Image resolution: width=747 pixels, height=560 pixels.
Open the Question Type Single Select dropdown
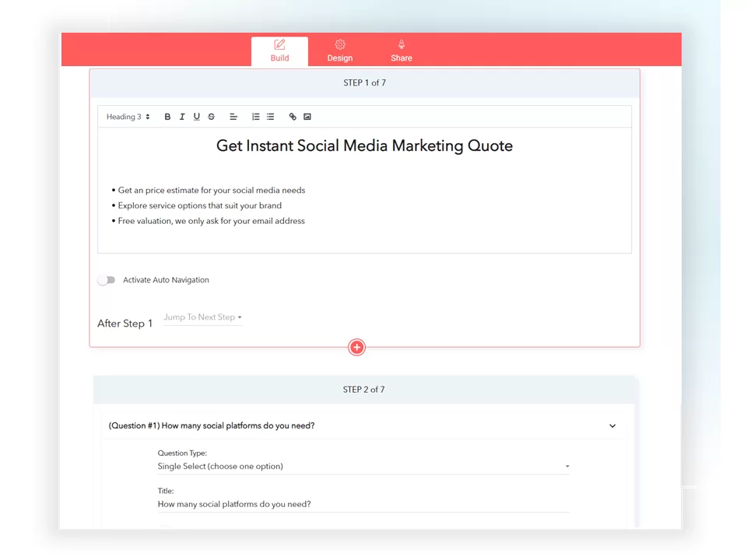(363, 467)
